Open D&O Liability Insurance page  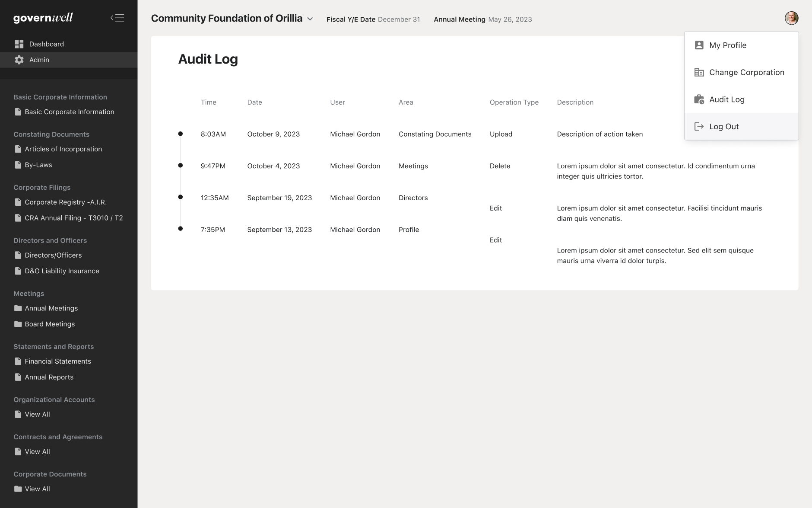62,271
